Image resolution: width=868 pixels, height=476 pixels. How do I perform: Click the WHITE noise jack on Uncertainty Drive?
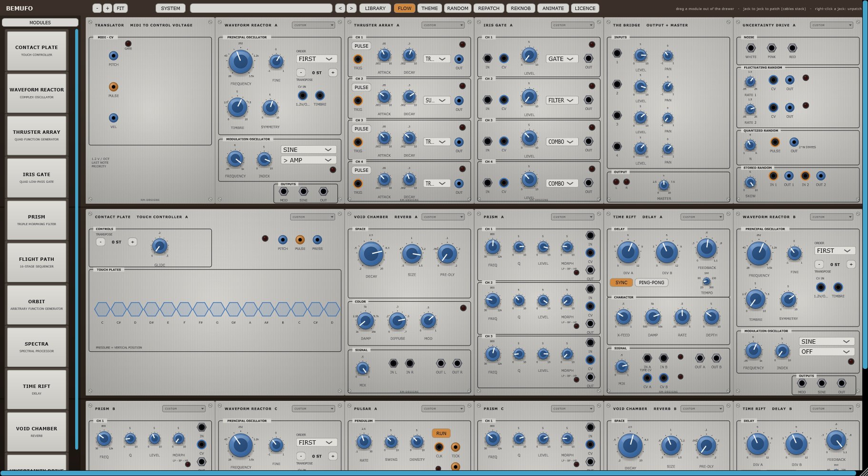coord(750,48)
